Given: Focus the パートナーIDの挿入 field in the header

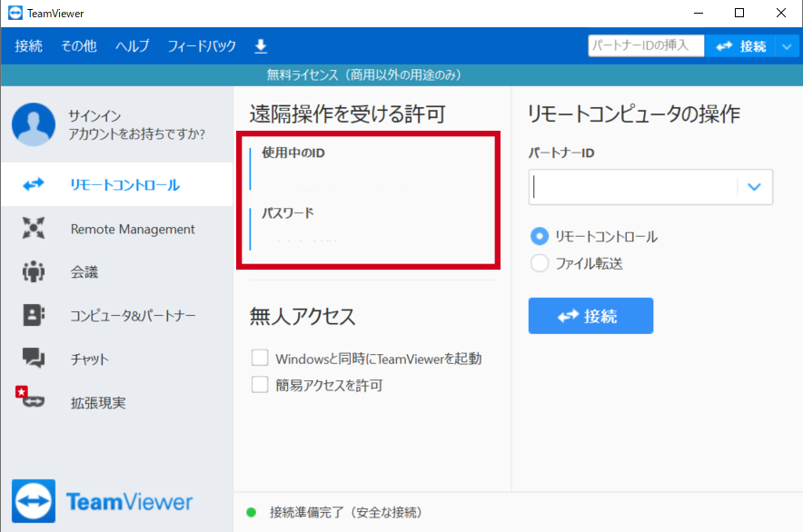Looking at the screenshot, I should click(x=646, y=45).
